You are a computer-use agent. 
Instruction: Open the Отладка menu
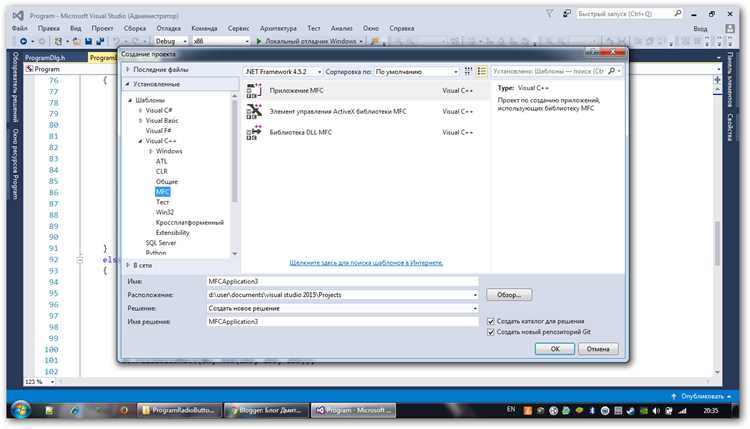tap(168, 28)
